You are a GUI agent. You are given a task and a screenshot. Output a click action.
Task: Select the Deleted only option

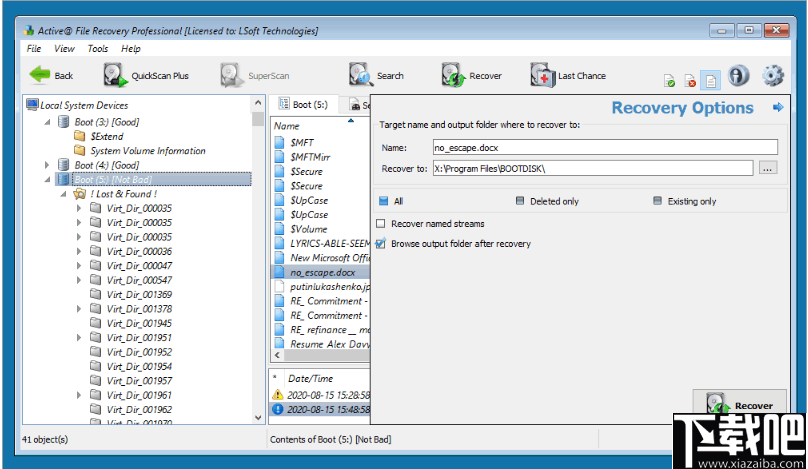tap(521, 201)
